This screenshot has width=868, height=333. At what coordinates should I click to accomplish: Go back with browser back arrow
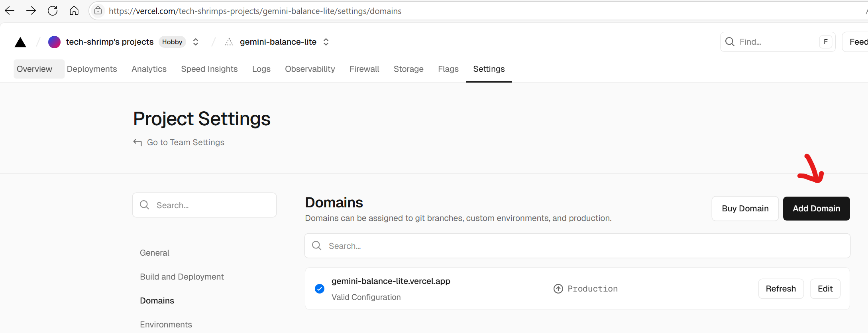10,11
